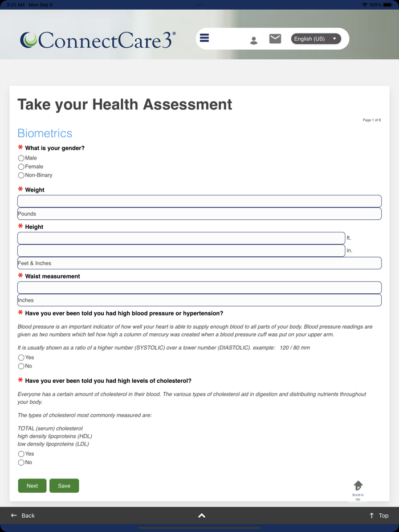Click the ConnectCare3 logo
Viewport: 399px width, 532px height.
(x=97, y=38)
